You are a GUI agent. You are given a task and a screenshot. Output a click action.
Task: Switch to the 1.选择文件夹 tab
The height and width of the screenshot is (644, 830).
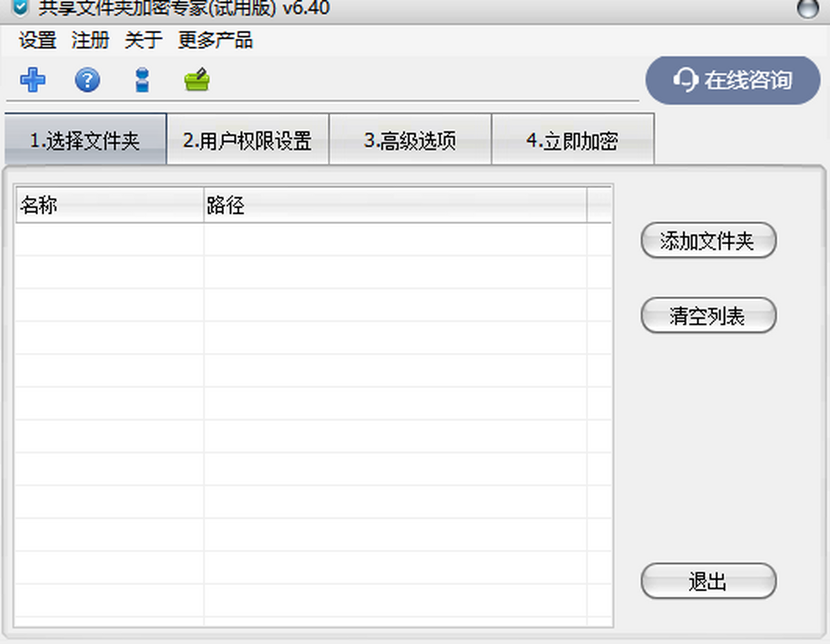point(85,140)
